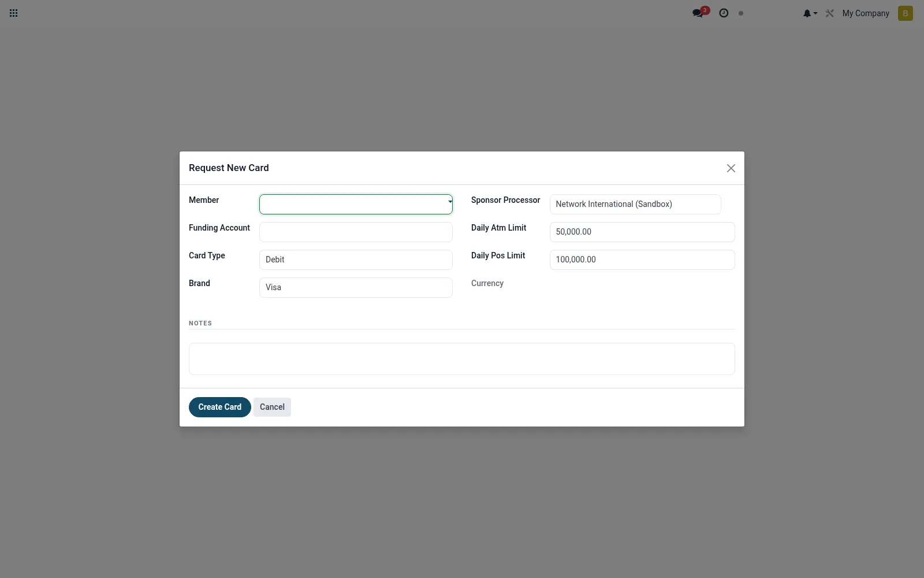Open the debug tools wrench icon
This screenshot has width=924, height=578.
[830, 13]
